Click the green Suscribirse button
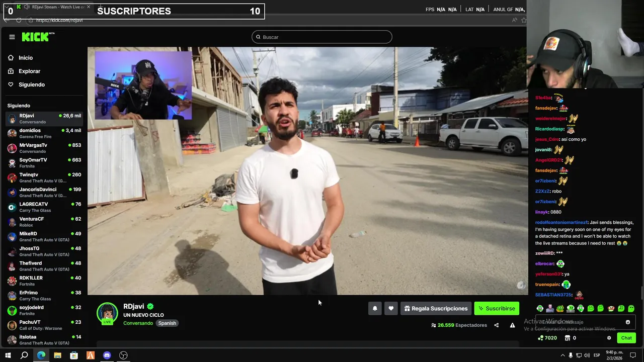644x362 pixels. tap(497, 309)
